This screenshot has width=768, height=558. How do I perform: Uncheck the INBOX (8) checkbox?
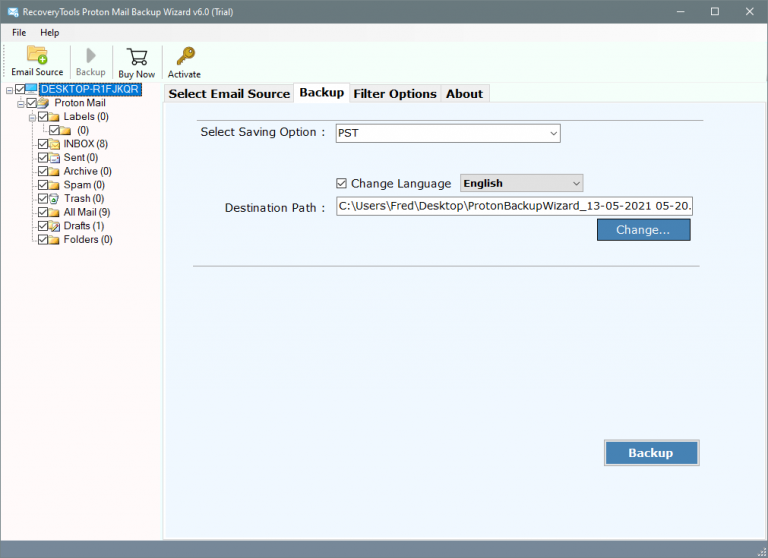click(43, 144)
